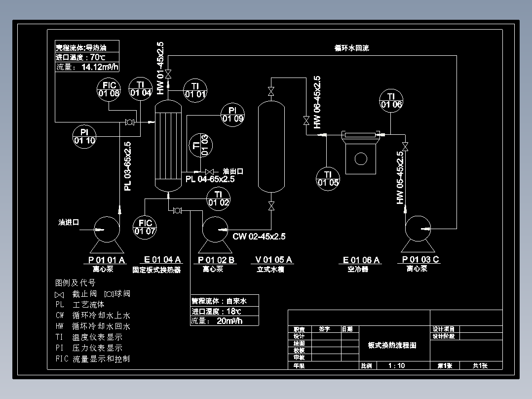Click the 1:10 scale value
532x399 pixels.
point(396,366)
